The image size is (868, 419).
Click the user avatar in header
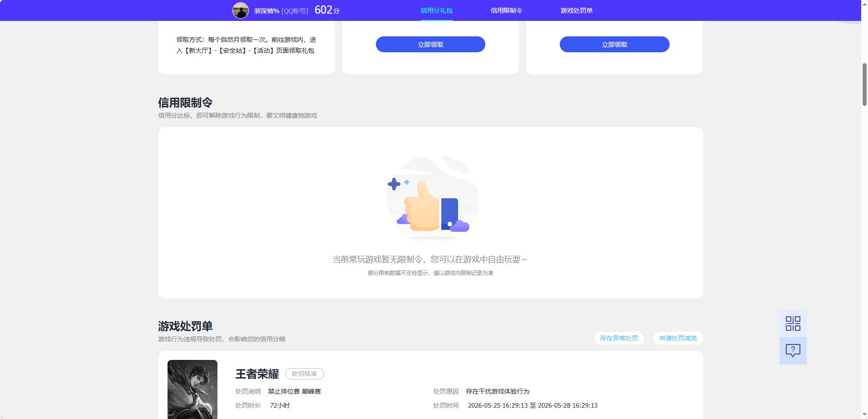pos(241,10)
